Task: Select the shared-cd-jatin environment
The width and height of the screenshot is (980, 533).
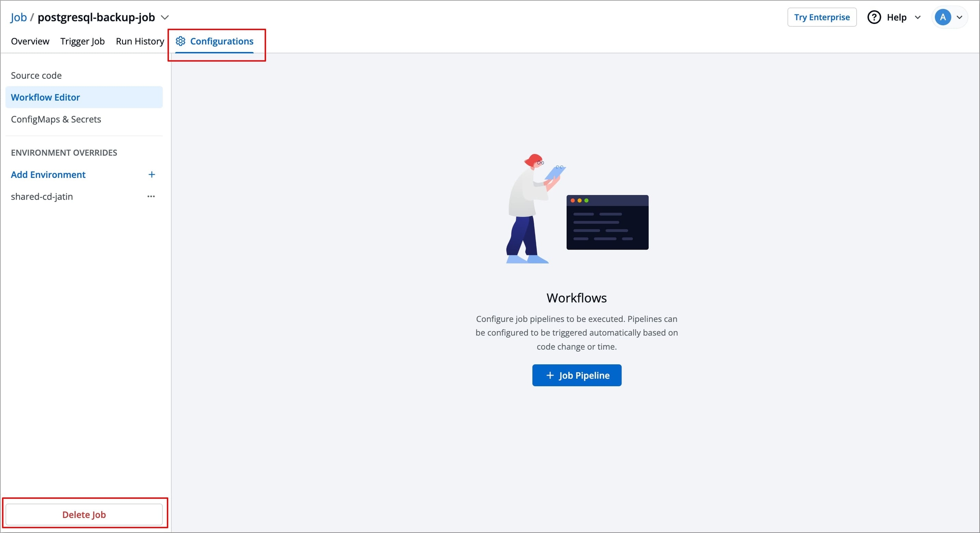Action: [x=42, y=196]
